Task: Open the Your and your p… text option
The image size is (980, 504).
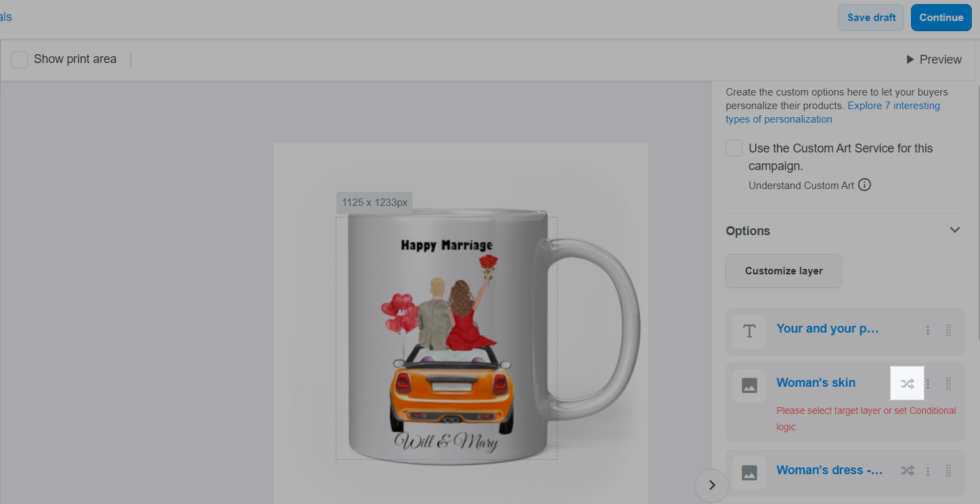Action: pyautogui.click(x=827, y=329)
